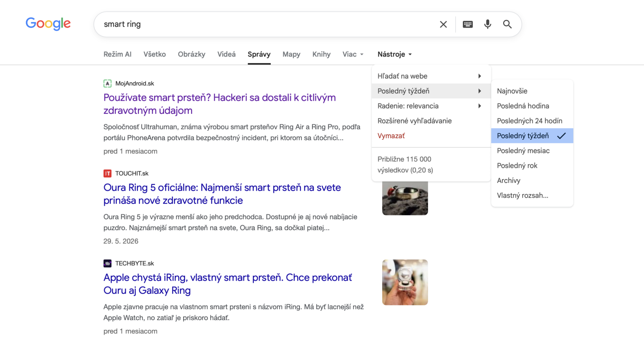Switch to Knihy tab
This screenshot has width=644, height=341.
pyautogui.click(x=321, y=54)
